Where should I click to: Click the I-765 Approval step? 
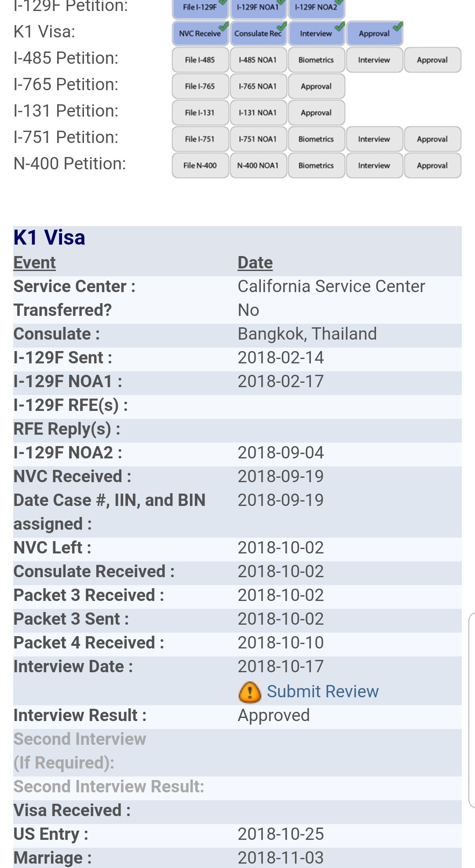[316, 86]
